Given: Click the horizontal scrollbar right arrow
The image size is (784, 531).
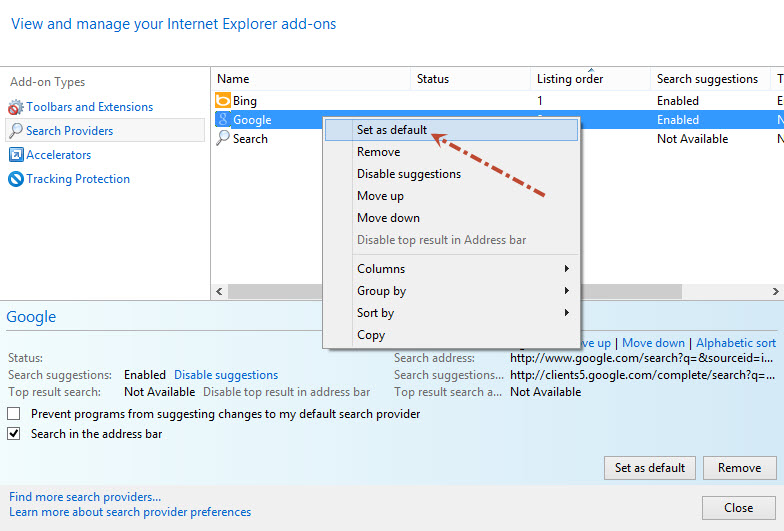Looking at the screenshot, I should click(x=776, y=291).
